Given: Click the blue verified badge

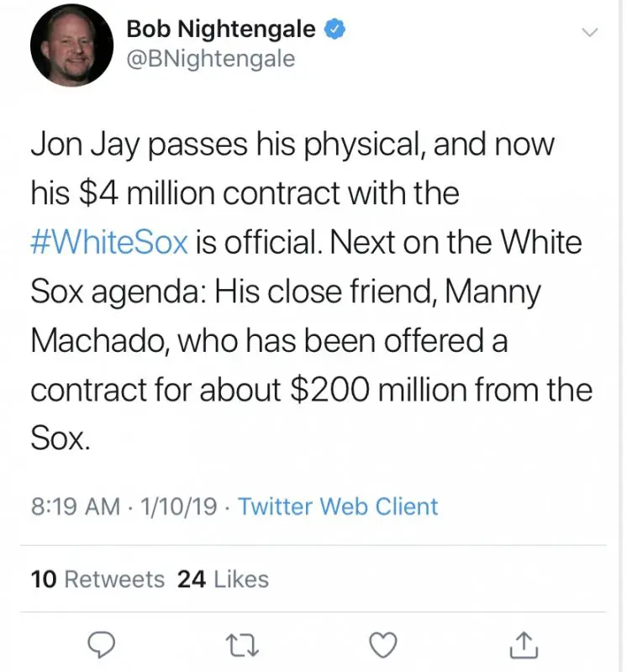Looking at the screenshot, I should [335, 29].
